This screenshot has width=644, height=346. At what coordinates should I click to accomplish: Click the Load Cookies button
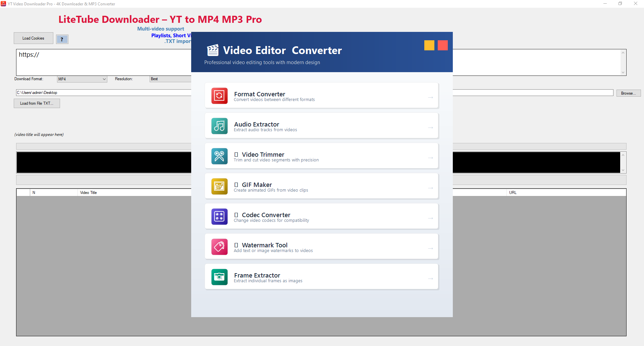[x=33, y=38]
